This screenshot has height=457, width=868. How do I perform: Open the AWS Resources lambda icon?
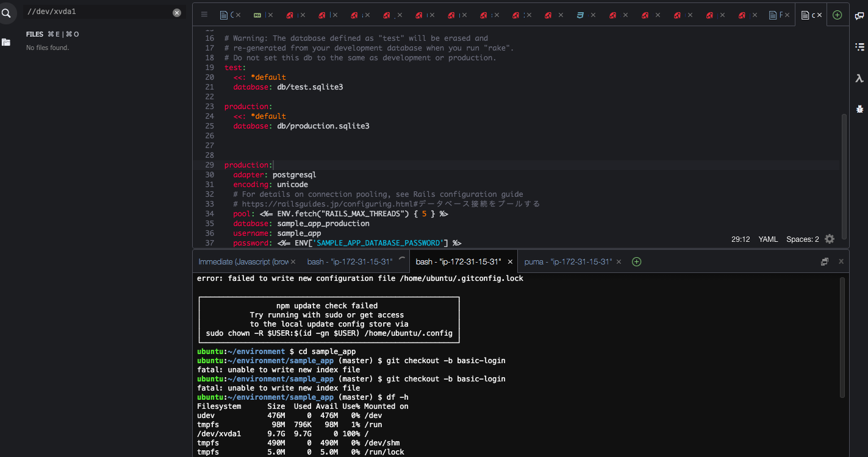pyautogui.click(x=859, y=78)
